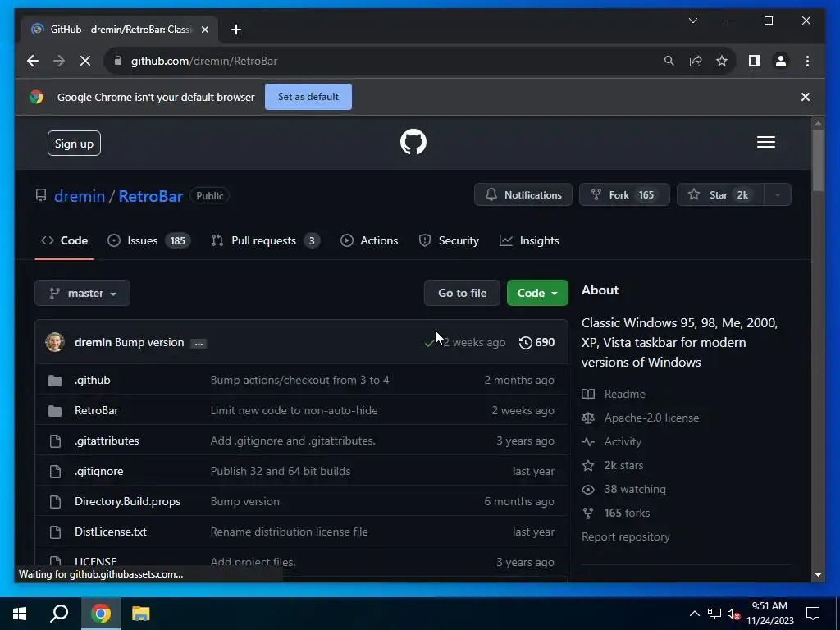Click the dremin owner link
The height and width of the screenshot is (630, 840).
click(80, 196)
